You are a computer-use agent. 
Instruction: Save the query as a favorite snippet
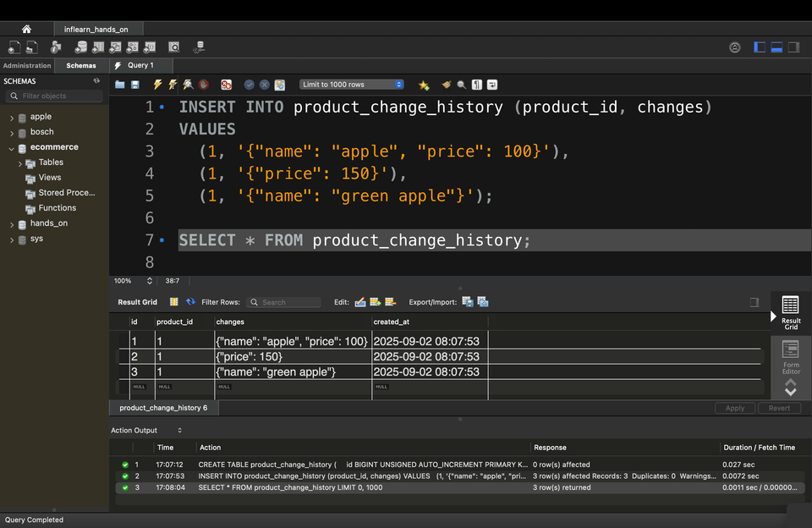424,85
